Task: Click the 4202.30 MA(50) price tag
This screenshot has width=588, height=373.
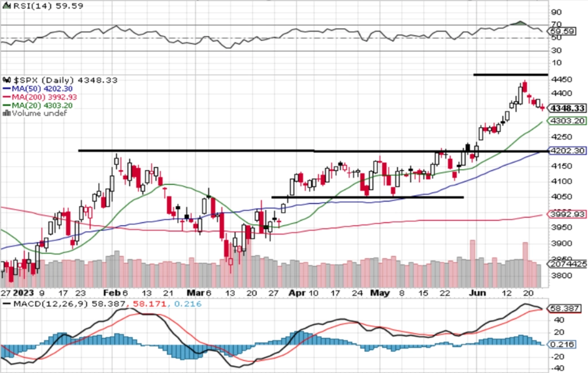Action: point(567,151)
